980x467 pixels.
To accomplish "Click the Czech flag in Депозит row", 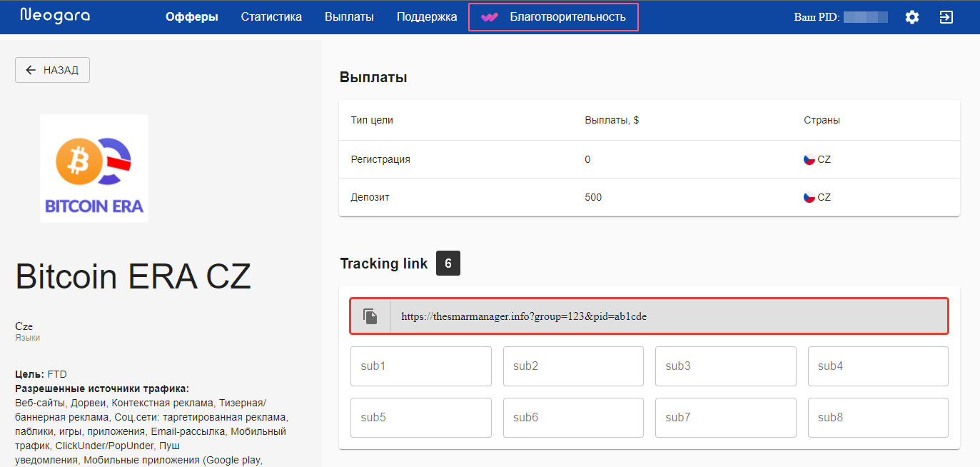I will coord(809,197).
